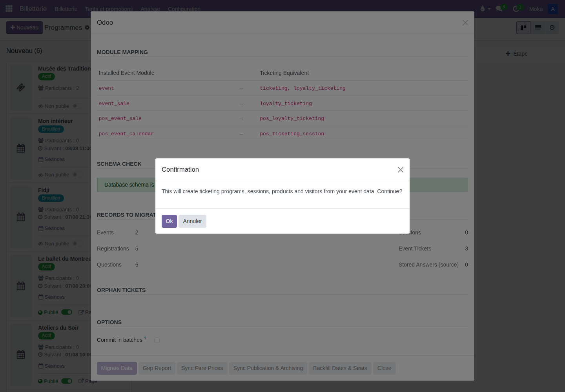Switch to activity clock view icon
The image size is (565, 392).
coord(552,27)
